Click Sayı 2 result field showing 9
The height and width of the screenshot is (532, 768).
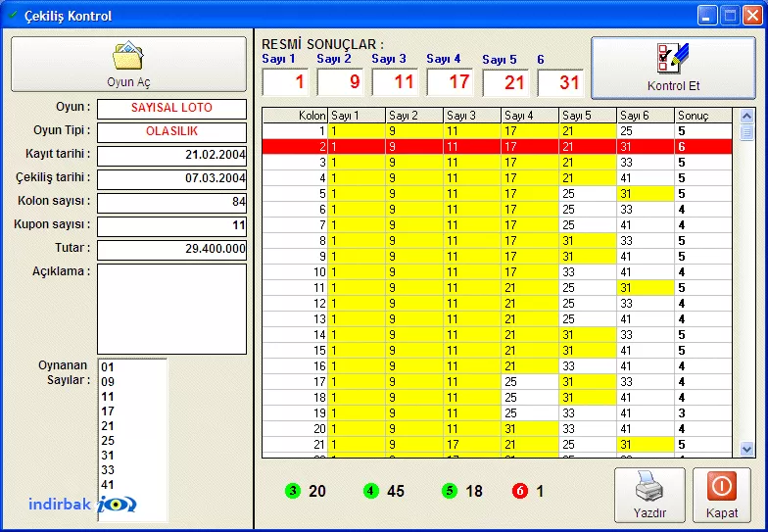point(341,82)
